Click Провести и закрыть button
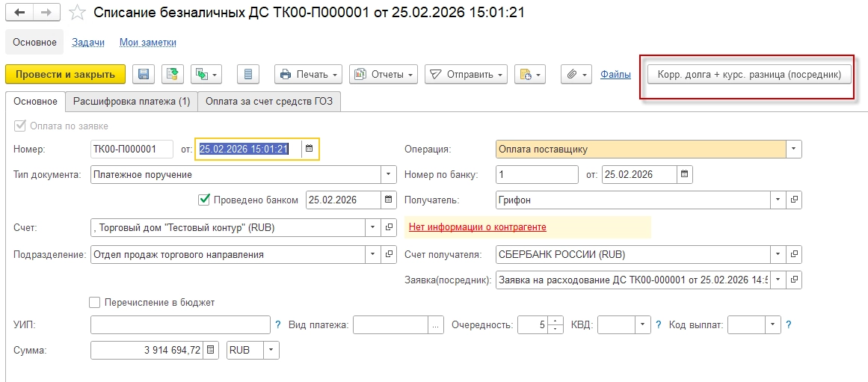The height and width of the screenshot is (382, 868). tap(65, 74)
